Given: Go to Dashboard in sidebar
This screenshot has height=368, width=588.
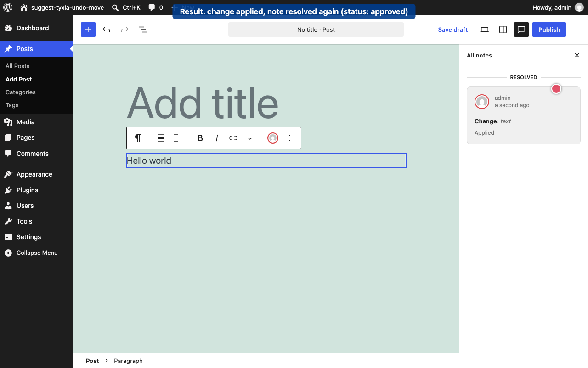Looking at the screenshot, I should pyautogui.click(x=37, y=28).
